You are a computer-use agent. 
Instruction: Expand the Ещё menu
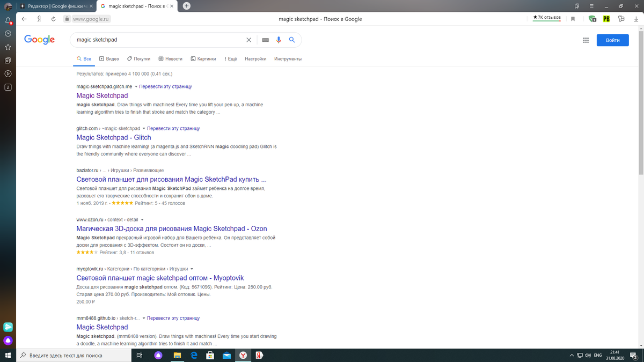(230, 59)
